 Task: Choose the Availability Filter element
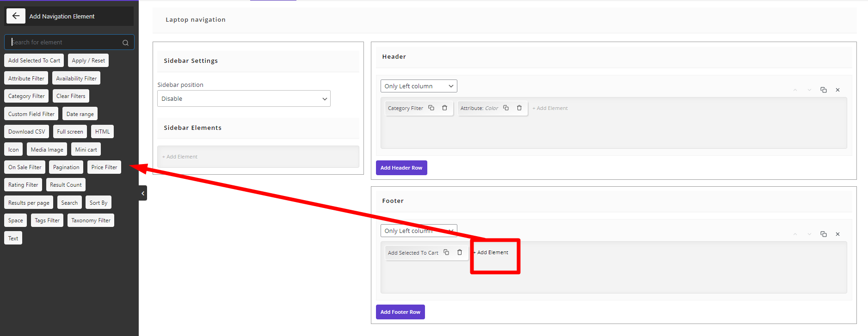[x=76, y=79]
